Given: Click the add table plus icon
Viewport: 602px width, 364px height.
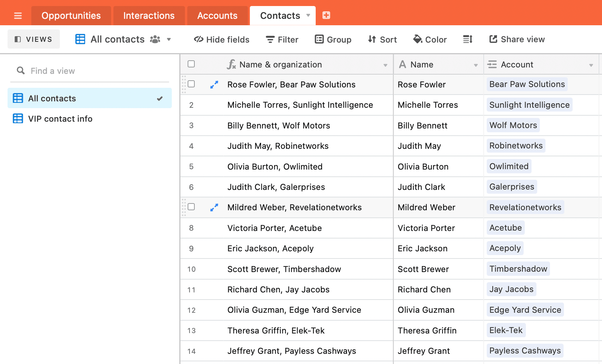Looking at the screenshot, I should tap(326, 15).
